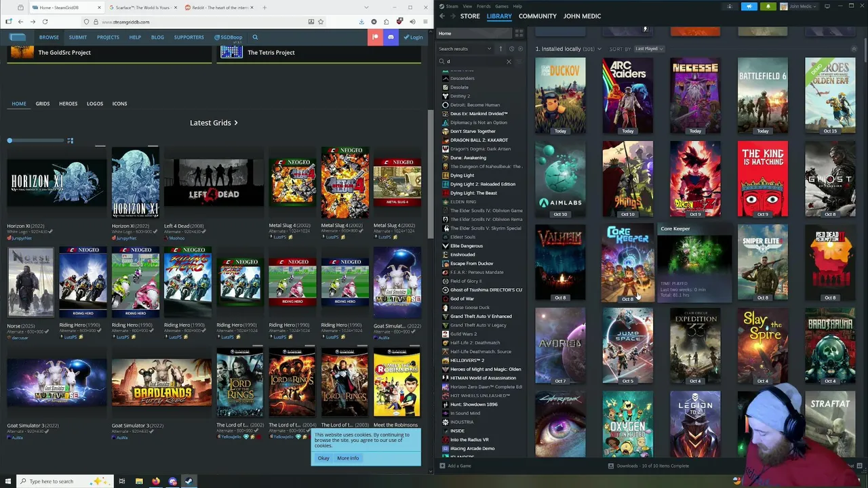The height and width of the screenshot is (488, 868).
Task: Click Add a Game in Steam
Action: (455, 466)
